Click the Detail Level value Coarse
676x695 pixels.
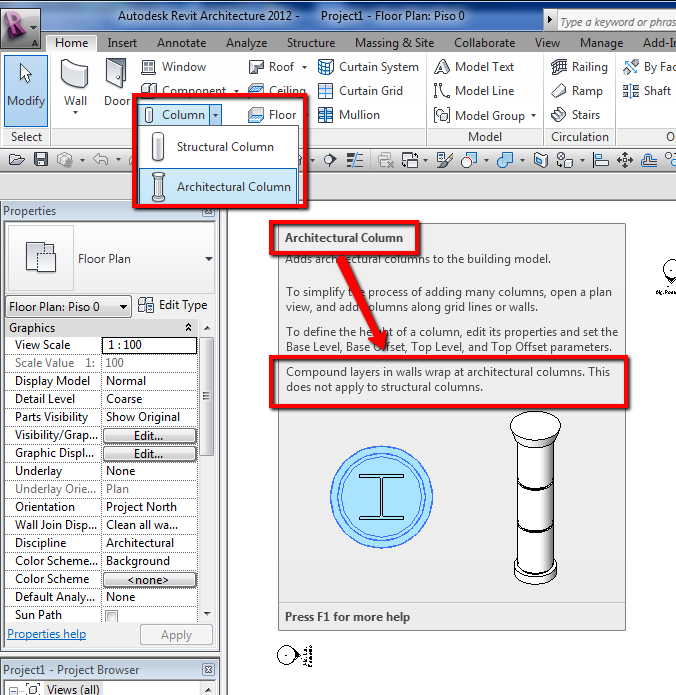pos(149,399)
